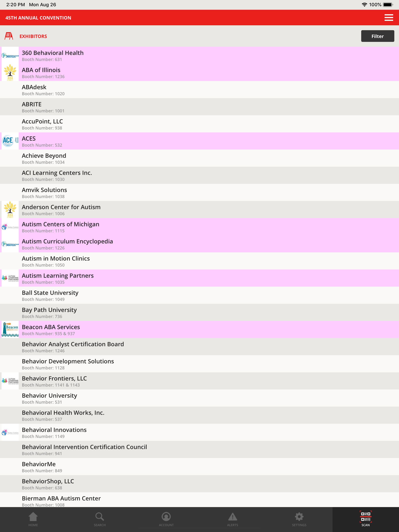Screen dimensions: 399x532
Task: Tap the ACES logo thumbnail
Action: (x=10, y=141)
